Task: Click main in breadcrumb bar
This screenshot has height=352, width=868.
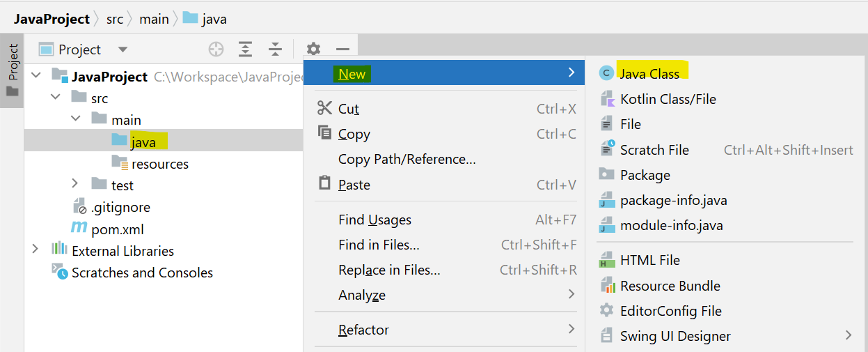Action: coord(154,19)
